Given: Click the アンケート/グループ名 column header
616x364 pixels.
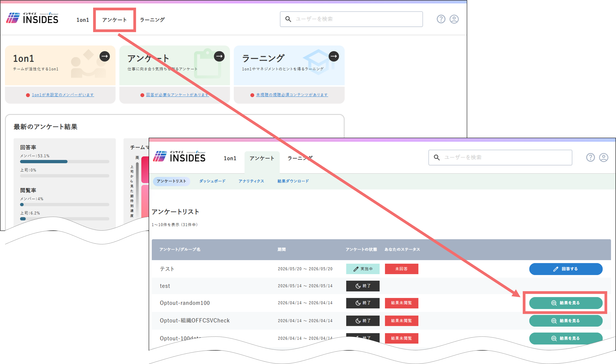Looking at the screenshot, I should click(x=180, y=249).
